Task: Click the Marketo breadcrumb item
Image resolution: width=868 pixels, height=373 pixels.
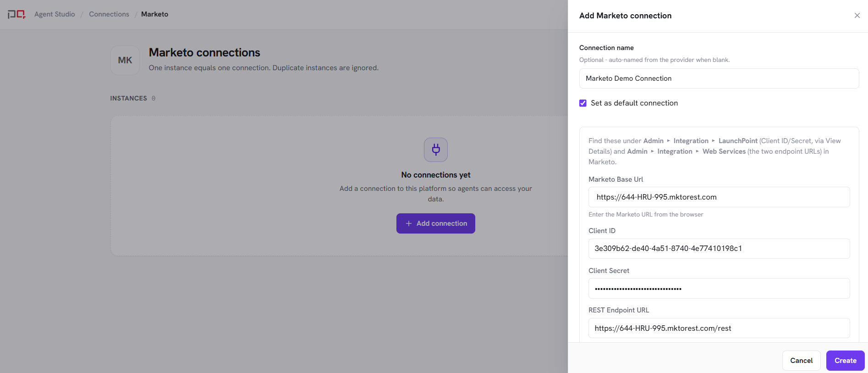Action: pos(154,14)
